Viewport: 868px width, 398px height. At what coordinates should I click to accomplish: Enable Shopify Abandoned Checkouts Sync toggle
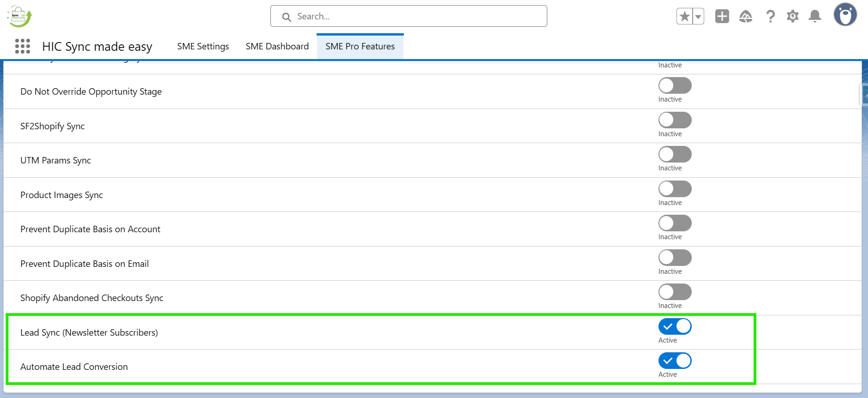[x=675, y=292]
